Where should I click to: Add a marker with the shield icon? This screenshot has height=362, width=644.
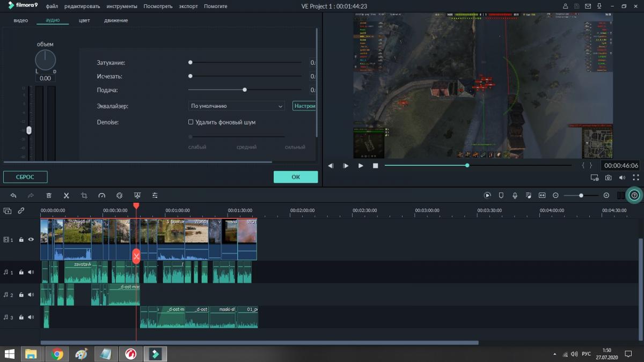pyautogui.click(x=501, y=196)
